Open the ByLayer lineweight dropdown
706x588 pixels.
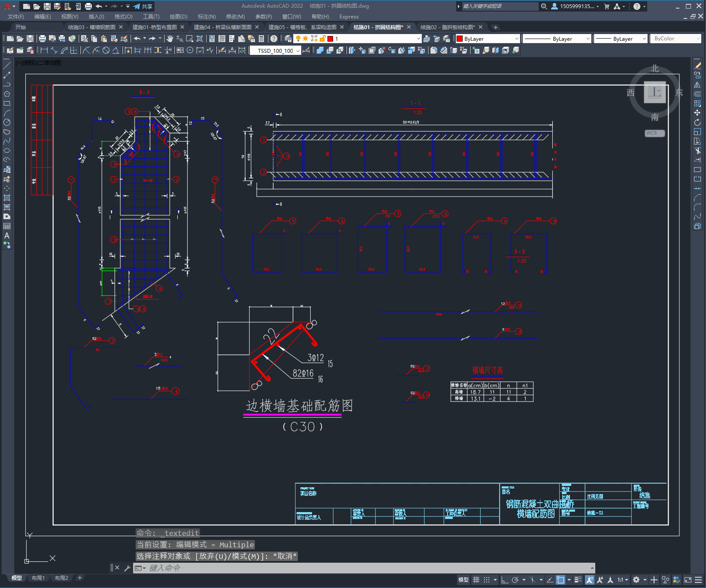[x=620, y=39]
